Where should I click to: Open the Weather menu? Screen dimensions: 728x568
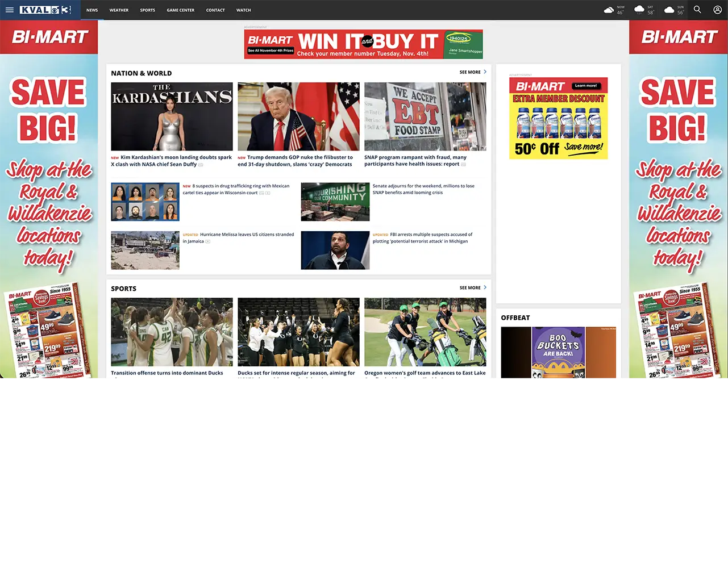tap(119, 10)
